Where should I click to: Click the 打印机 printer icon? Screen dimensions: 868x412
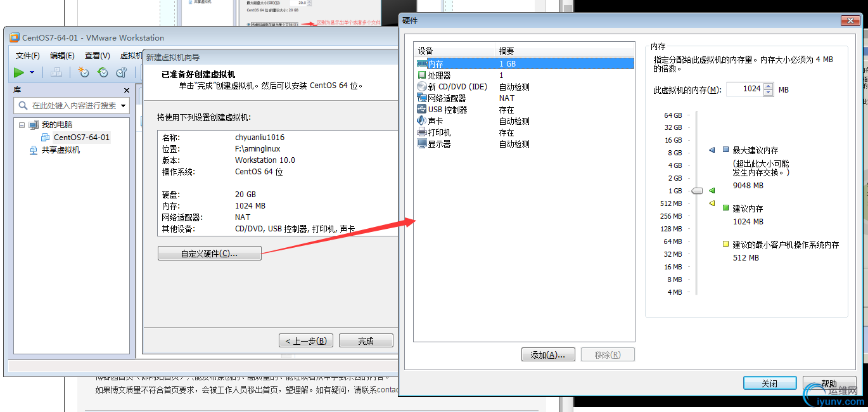tap(422, 132)
